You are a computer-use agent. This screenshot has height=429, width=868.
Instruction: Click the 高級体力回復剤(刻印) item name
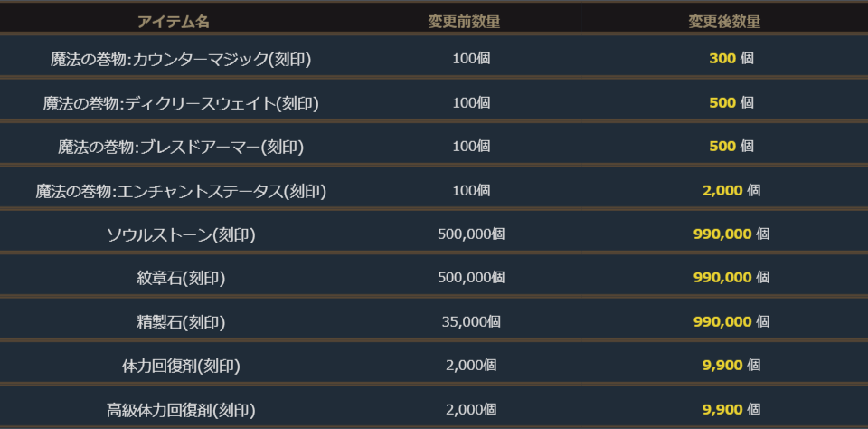tap(181, 410)
